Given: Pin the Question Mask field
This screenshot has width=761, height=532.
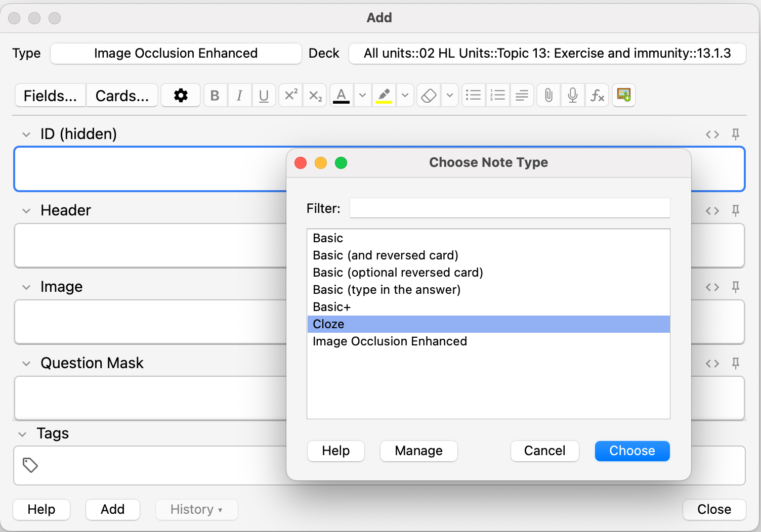Looking at the screenshot, I should tap(736, 363).
